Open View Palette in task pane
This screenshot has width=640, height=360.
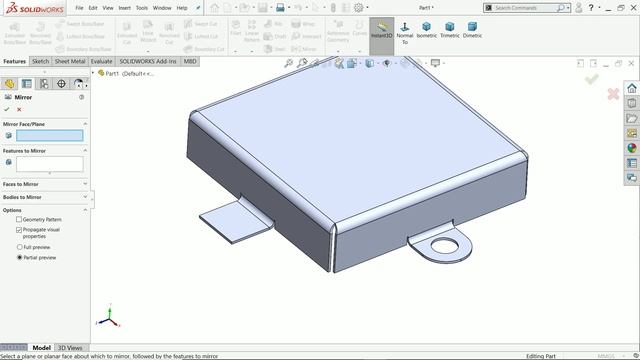coord(632,133)
